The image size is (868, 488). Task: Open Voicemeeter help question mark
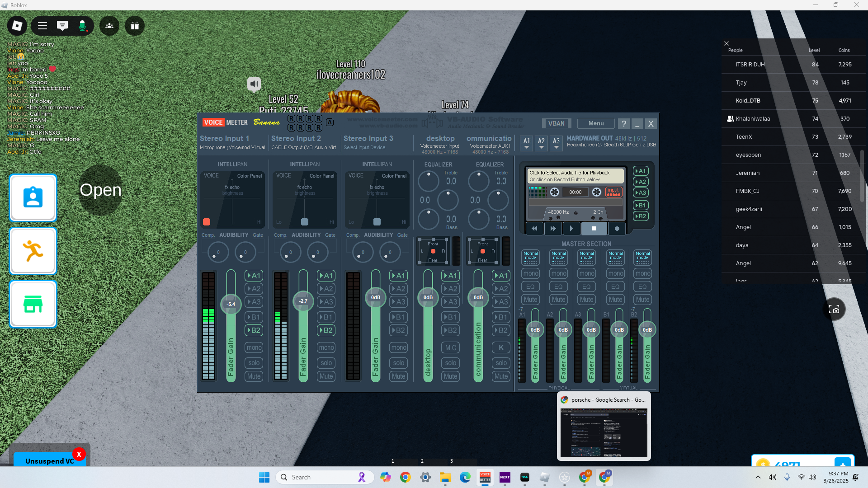coord(624,123)
